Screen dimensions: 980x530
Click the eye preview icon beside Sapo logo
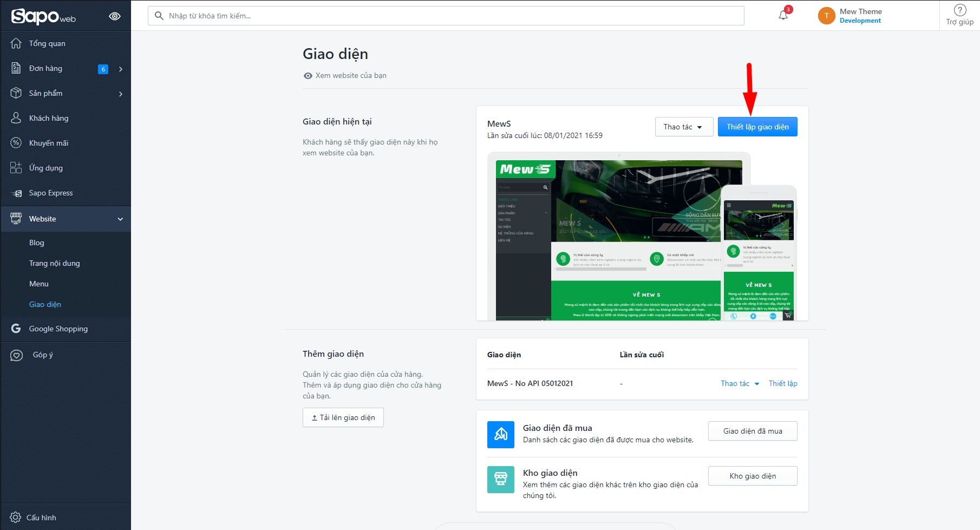[115, 16]
